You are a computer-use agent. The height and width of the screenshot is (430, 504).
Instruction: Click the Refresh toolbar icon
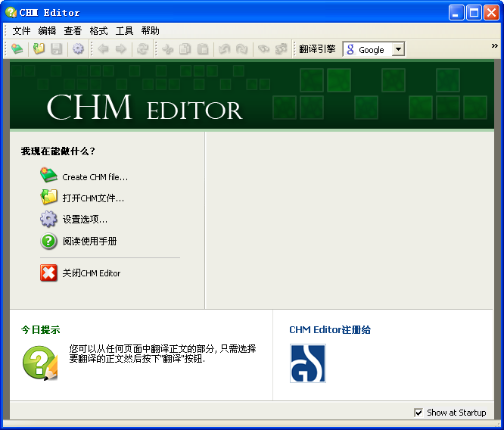point(142,49)
